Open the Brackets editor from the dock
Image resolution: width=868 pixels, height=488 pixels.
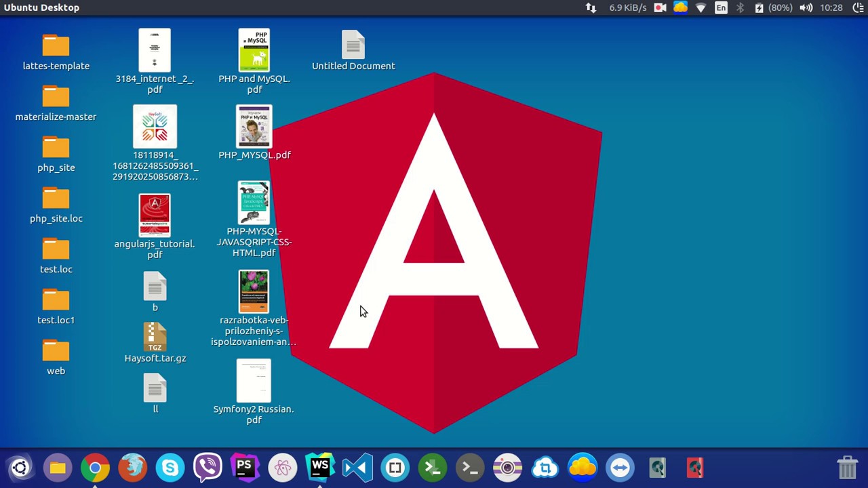click(395, 468)
